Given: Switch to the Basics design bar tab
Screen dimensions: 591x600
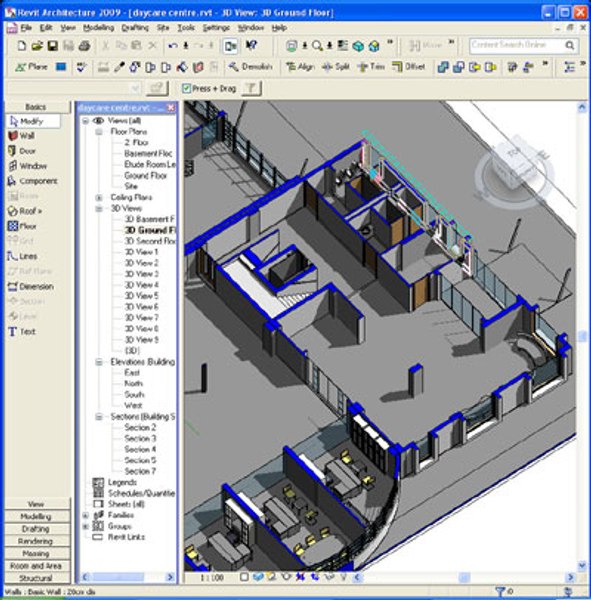Looking at the screenshot, I should click(x=37, y=107).
